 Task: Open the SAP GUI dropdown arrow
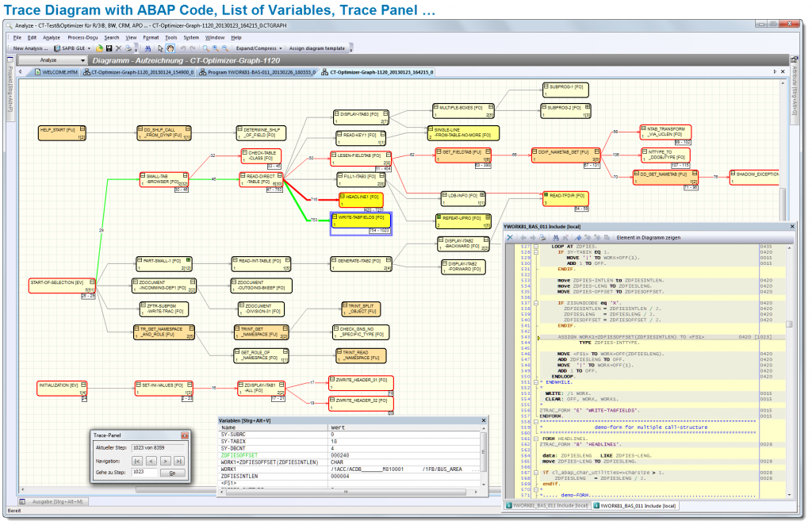pyautogui.click(x=89, y=48)
